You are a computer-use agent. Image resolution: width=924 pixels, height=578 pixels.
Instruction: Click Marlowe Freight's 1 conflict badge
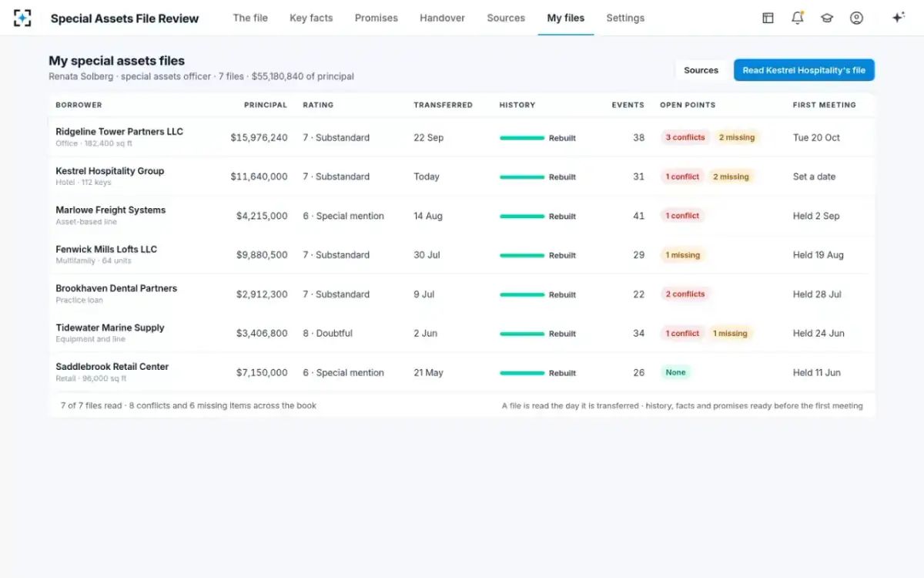[x=682, y=216]
